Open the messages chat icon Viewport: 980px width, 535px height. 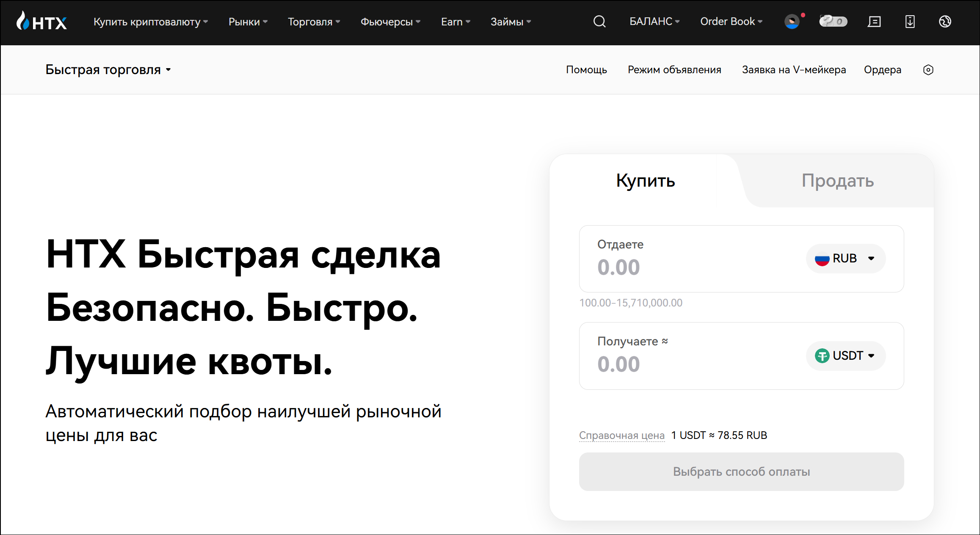coord(874,22)
